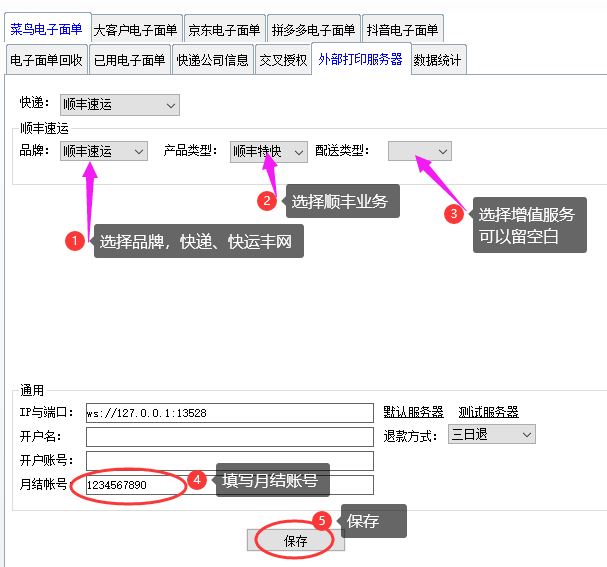Open the empty 配送类型 dropdown
607x567 pixels.
pyautogui.click(x=420, y=151)
